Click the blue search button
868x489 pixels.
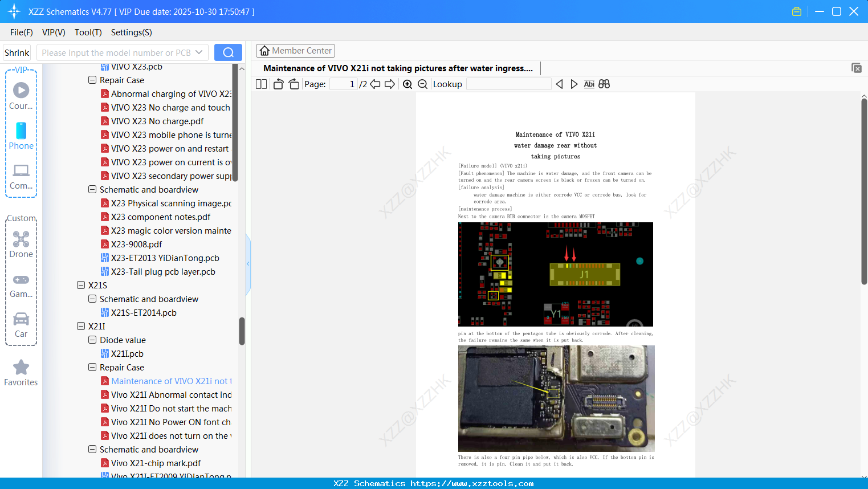[228, 52]
